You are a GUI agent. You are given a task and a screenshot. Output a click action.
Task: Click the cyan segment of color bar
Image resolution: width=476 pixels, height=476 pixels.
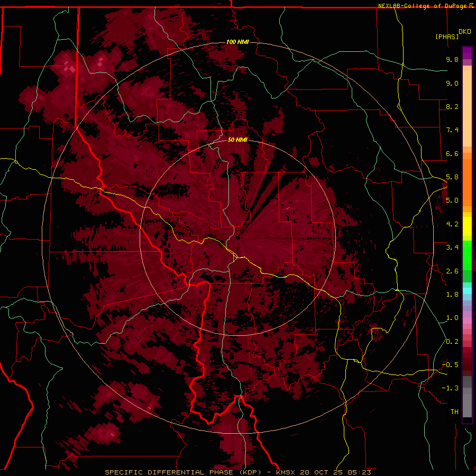(x=467, y=290)
